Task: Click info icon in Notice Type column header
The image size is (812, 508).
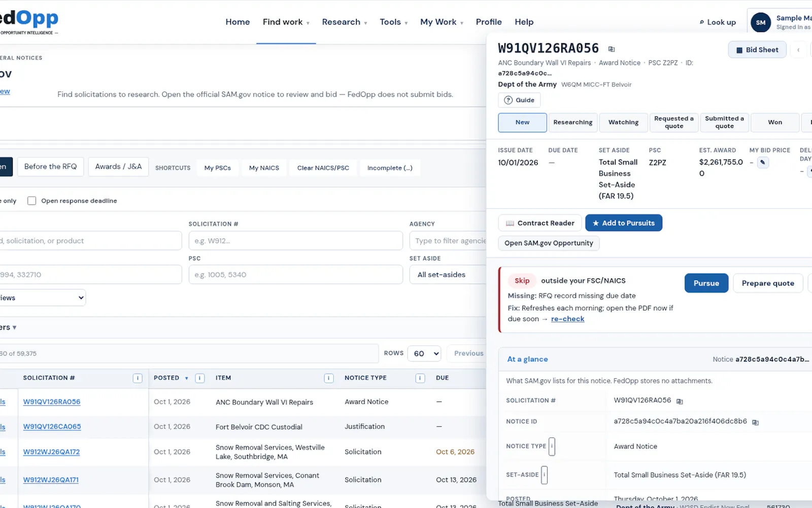Action: pyautogui.click(x=420, y=378)
